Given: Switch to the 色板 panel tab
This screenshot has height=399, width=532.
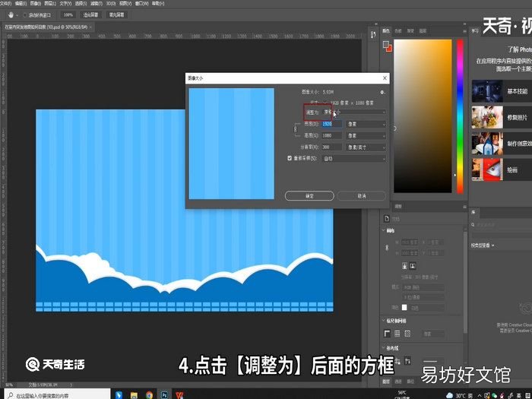Looking at the screenshot, I should [x=398, y=31].
